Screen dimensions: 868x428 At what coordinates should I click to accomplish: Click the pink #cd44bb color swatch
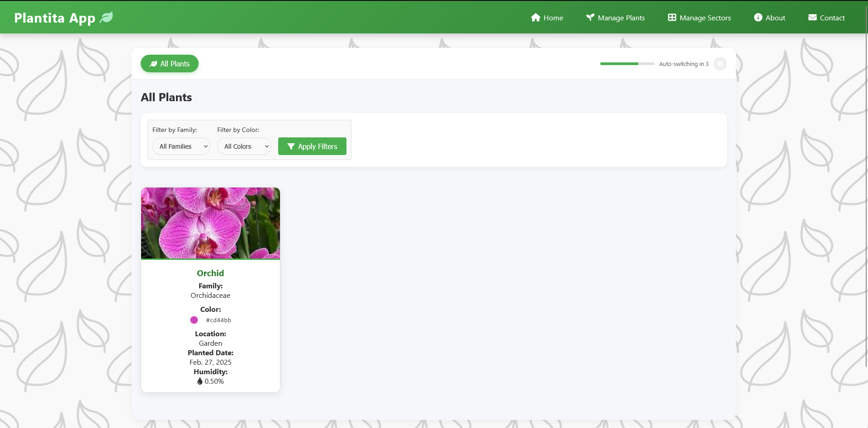click(x=194, y=320)
